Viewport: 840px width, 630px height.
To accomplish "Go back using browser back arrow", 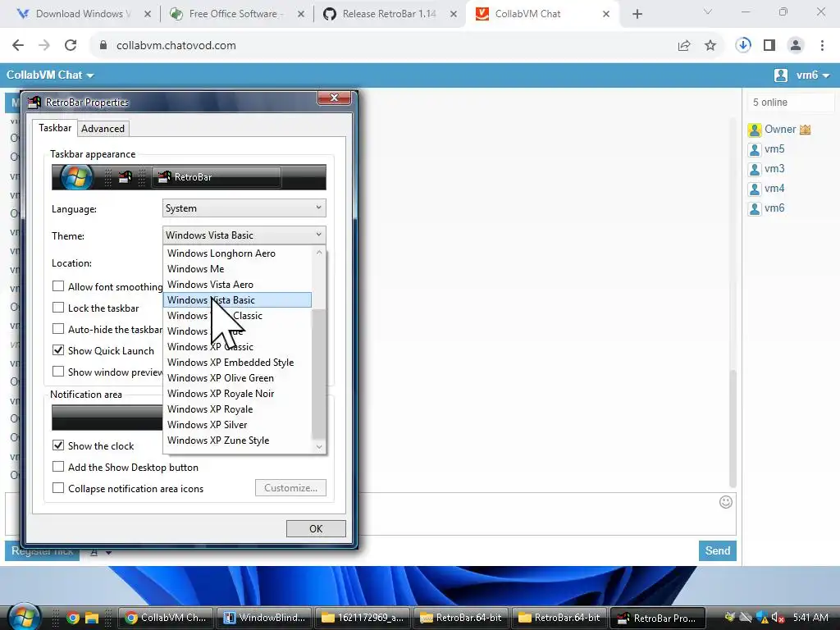I will (18, 46).
